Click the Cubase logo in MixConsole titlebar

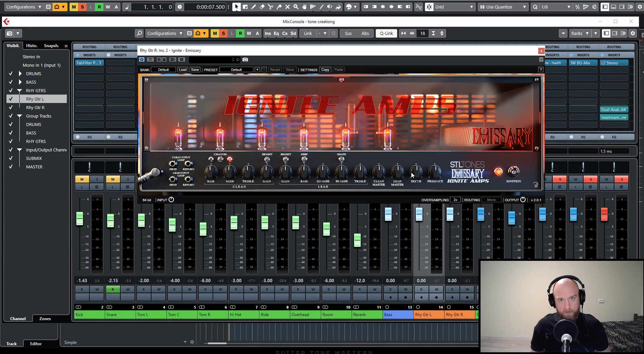(6, 22)
